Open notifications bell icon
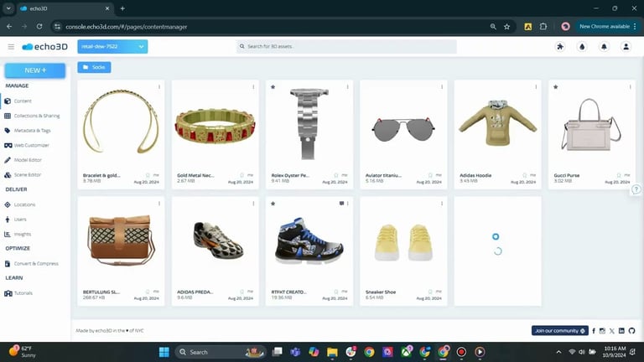 pyautogui.click(x=604, y=47)
